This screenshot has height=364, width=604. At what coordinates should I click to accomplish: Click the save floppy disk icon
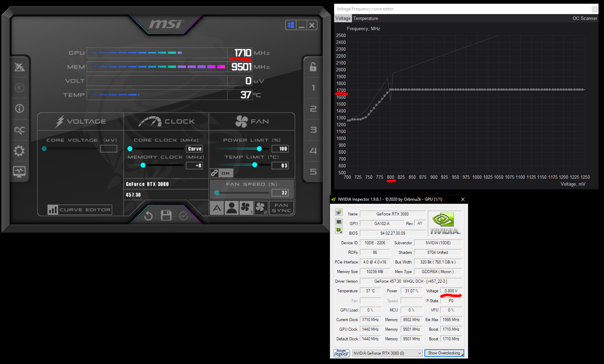pos(166,215)
